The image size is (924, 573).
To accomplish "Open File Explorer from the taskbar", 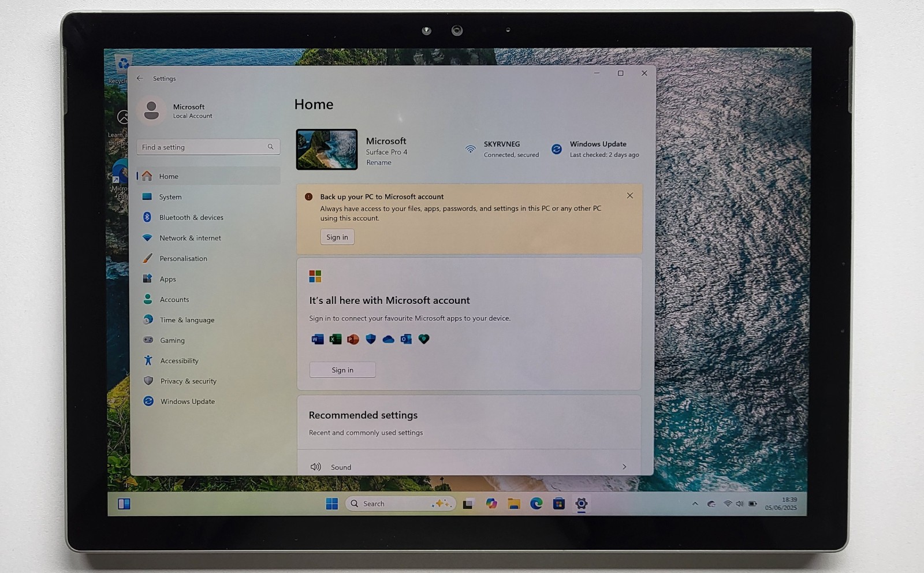I will [x=514, y=504].
